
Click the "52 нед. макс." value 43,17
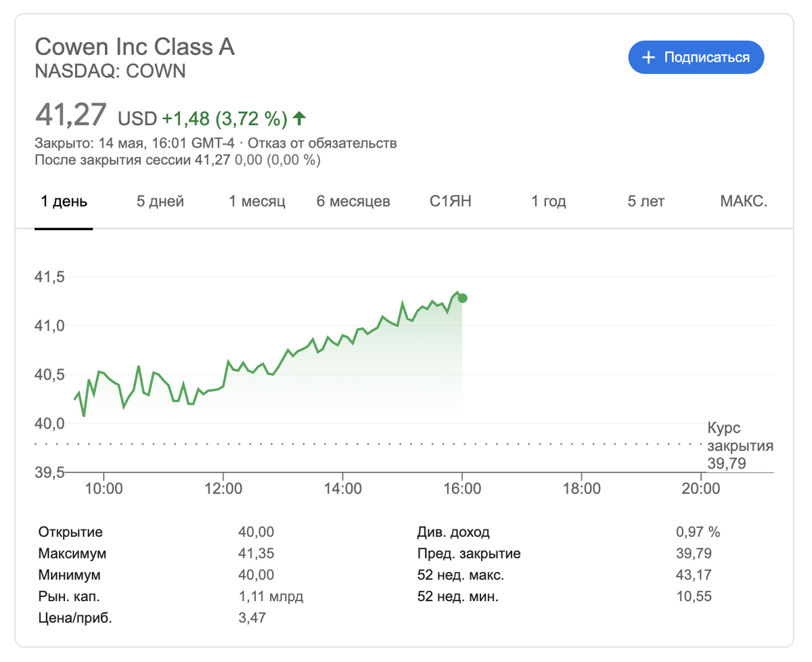[694, 575]
